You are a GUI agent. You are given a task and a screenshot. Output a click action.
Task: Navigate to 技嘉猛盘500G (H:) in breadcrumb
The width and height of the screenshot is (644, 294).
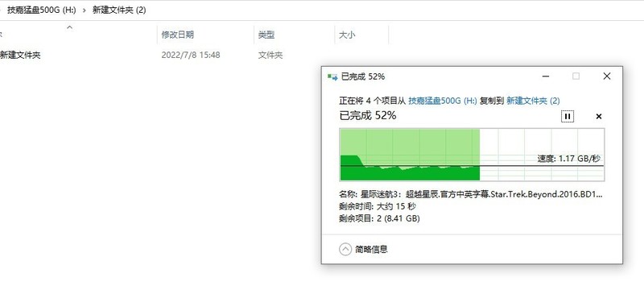42,10
